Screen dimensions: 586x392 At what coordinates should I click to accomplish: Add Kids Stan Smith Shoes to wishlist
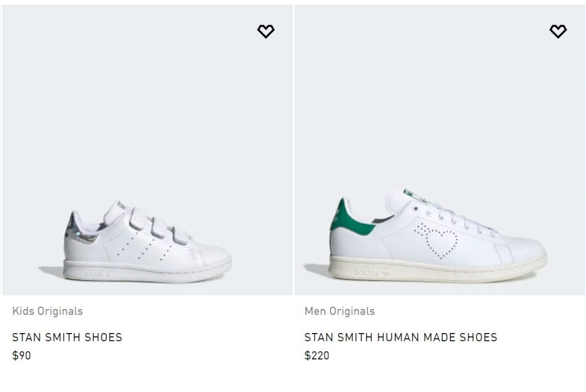(266, 31)
